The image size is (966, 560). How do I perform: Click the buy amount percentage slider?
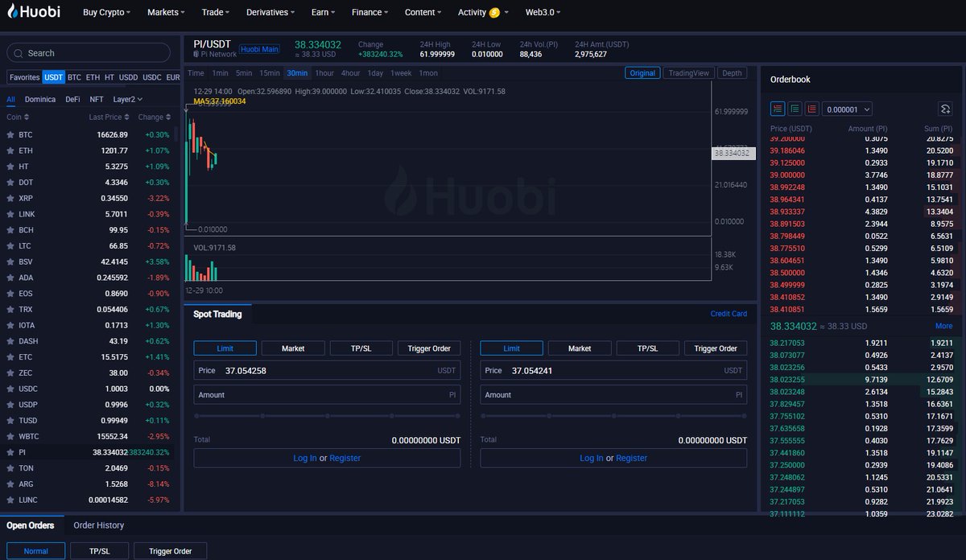[x=327, y=416]
